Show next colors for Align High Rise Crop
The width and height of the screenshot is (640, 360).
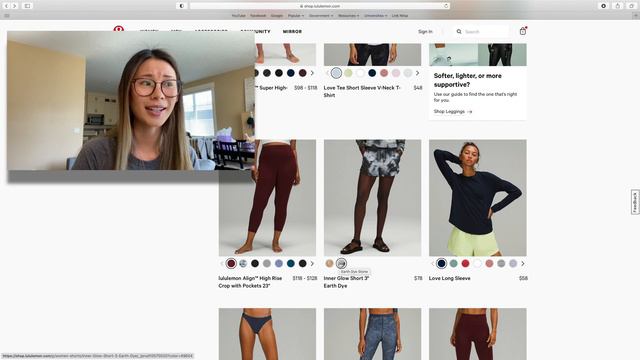click(x=312, y=264)
